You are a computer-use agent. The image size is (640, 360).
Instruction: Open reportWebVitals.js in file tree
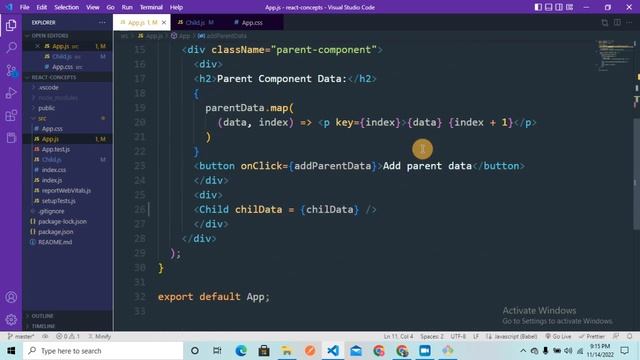tap(66, 190)
